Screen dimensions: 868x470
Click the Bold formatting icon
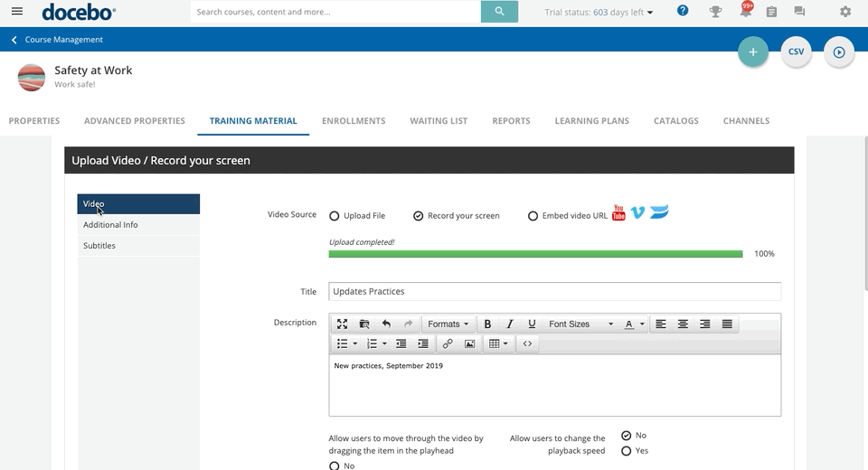487,324
